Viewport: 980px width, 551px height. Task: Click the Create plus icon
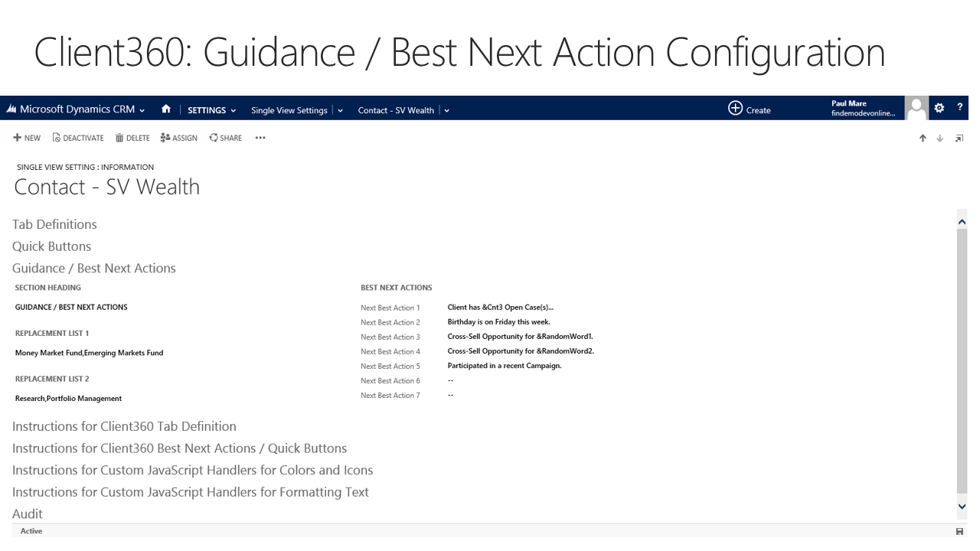[x=735, y=109]
